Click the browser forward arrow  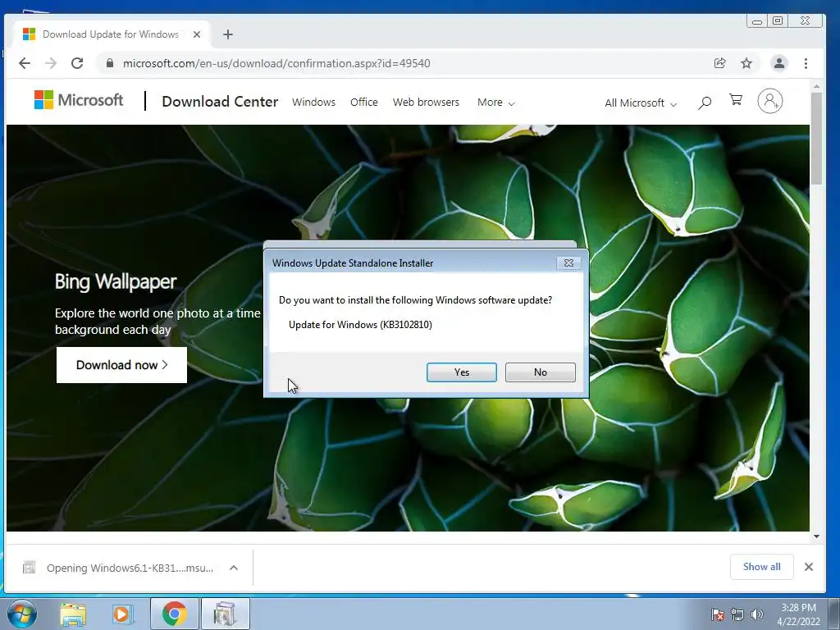coord(51,63)
